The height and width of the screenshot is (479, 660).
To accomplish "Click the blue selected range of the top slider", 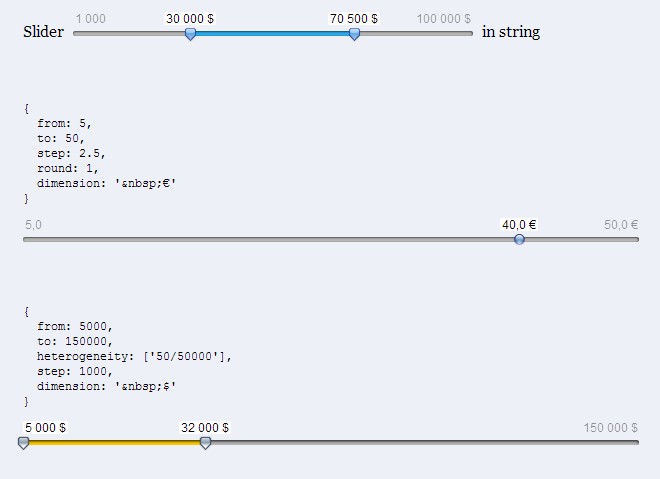I will (x=272, y=33).
